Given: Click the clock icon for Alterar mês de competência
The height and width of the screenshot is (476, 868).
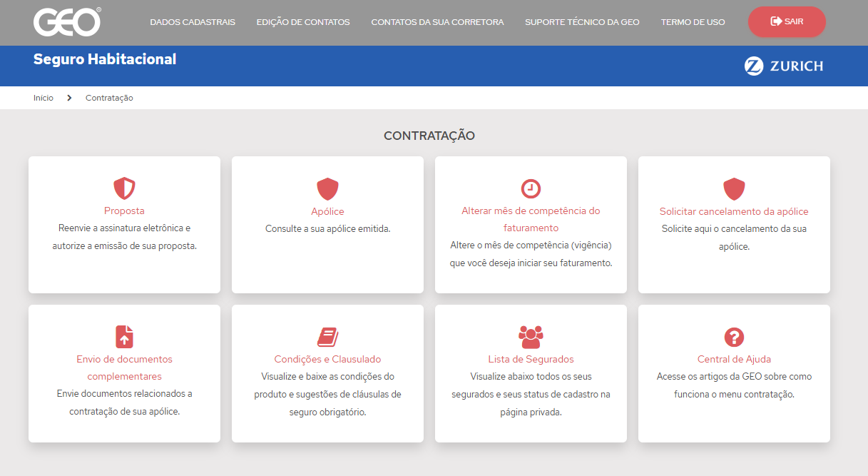Looking at the screenshot, I should click(531, 188).
